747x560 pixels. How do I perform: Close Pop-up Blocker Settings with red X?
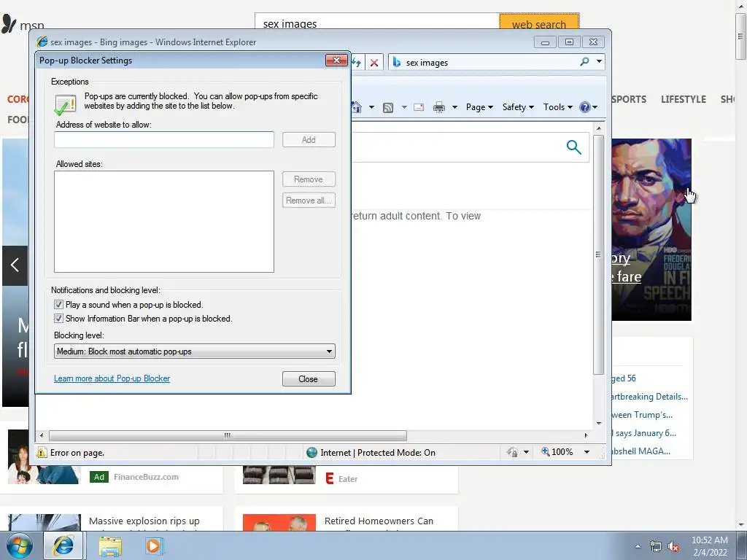336,60
